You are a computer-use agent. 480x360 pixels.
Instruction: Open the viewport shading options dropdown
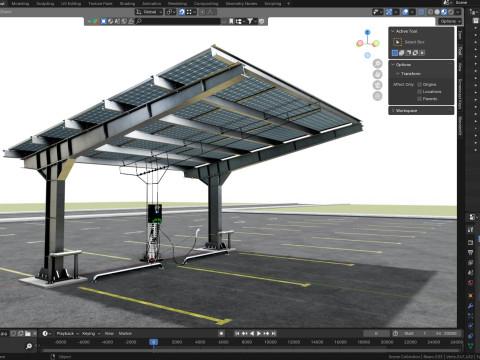click(458, 12)
